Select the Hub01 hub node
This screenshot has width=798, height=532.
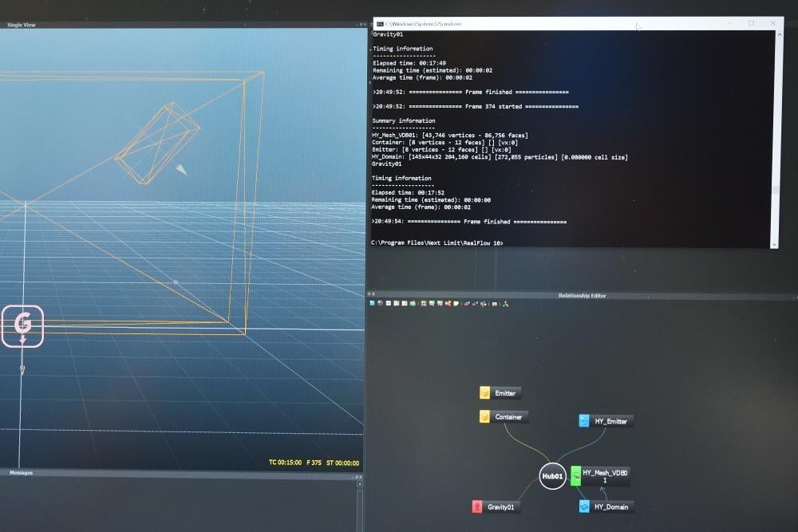pos(551,476)
